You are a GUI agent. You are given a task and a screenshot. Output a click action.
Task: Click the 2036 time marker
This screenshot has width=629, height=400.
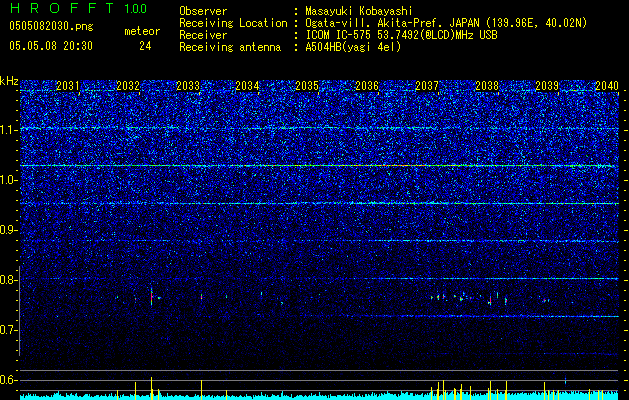(x=367, y=85)
